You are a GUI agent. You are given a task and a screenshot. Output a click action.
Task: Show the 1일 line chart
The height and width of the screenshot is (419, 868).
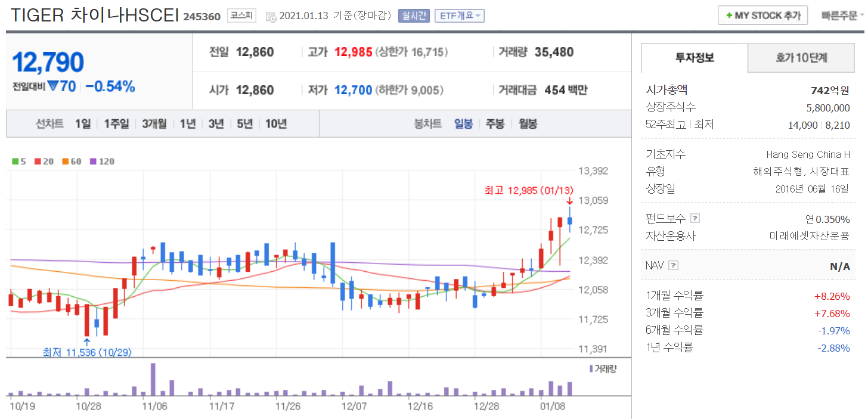pos(83,124)
